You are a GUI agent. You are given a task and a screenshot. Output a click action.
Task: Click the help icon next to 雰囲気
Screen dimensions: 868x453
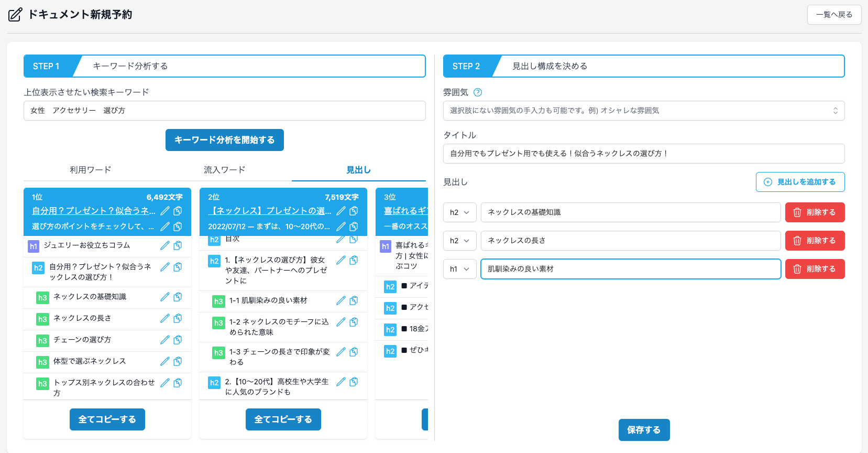click(478, 92)
